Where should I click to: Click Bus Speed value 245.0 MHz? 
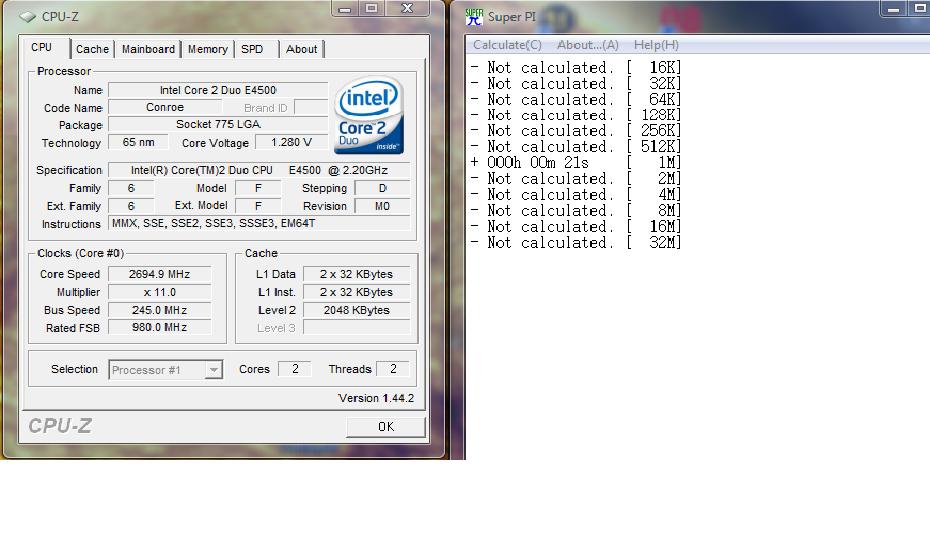(x=160, y=310)
